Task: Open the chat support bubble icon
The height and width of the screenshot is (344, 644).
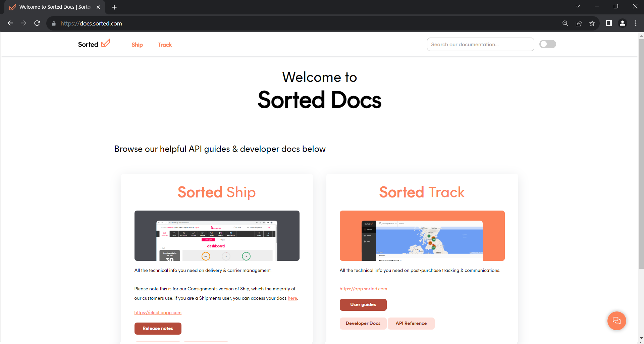Action: [x=617, y=321]
